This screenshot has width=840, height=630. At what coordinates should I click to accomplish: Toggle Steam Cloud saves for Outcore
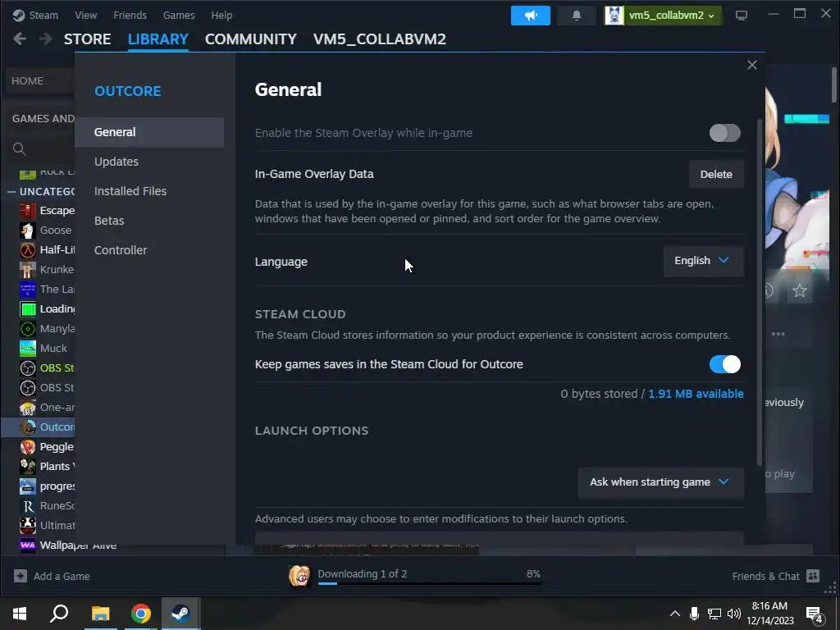(x=725, y=364)
